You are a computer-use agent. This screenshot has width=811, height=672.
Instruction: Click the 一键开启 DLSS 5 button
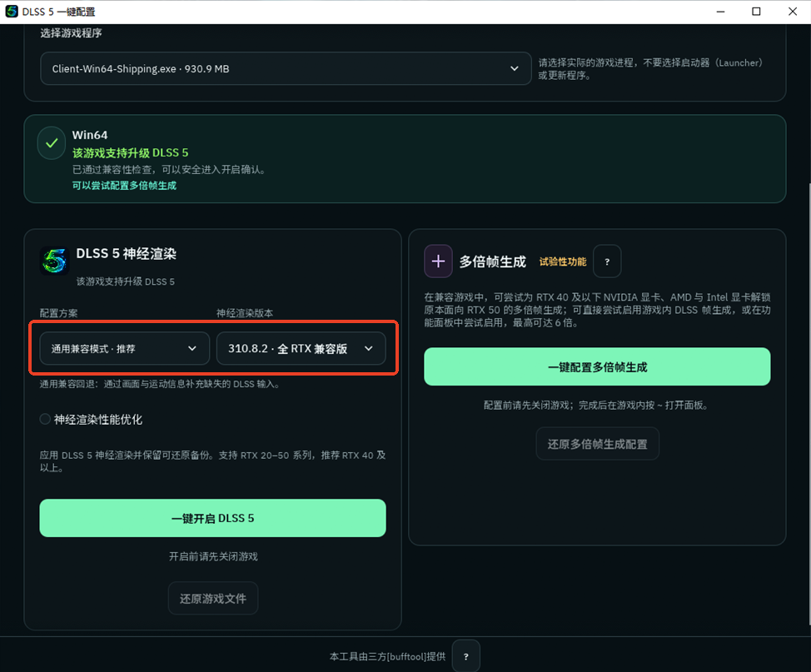[212, 518]
